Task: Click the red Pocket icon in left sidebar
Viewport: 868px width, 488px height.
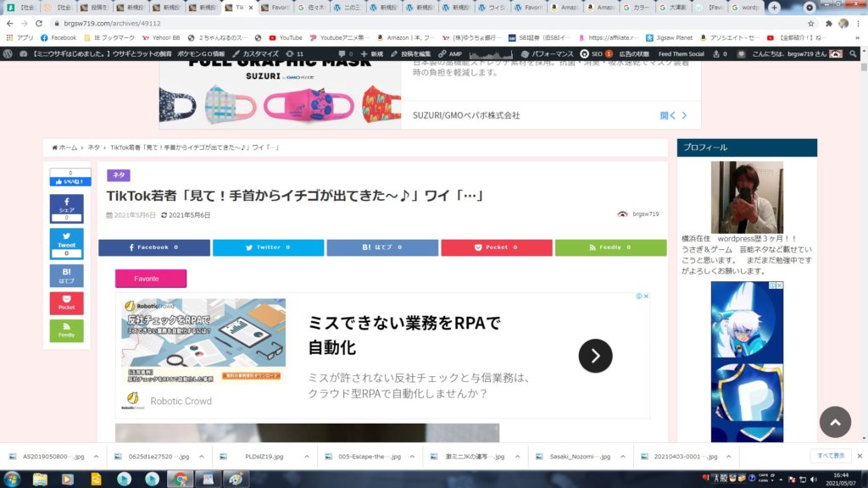Action: pyautogui.click(x=66, y=302)
